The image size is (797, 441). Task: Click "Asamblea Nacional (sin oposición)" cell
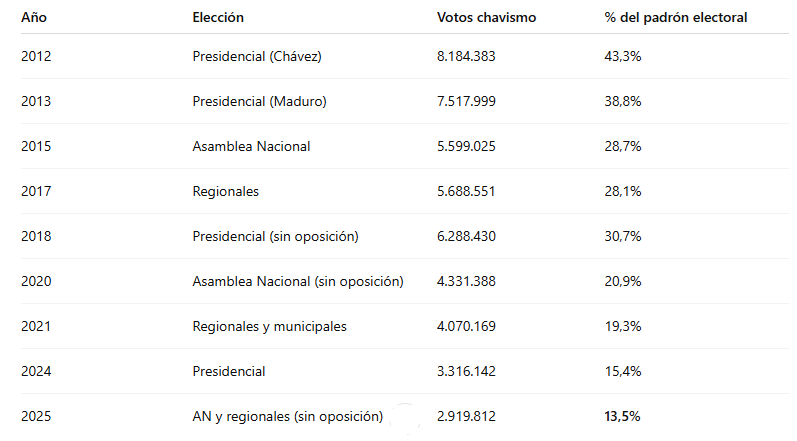point(298,281)
